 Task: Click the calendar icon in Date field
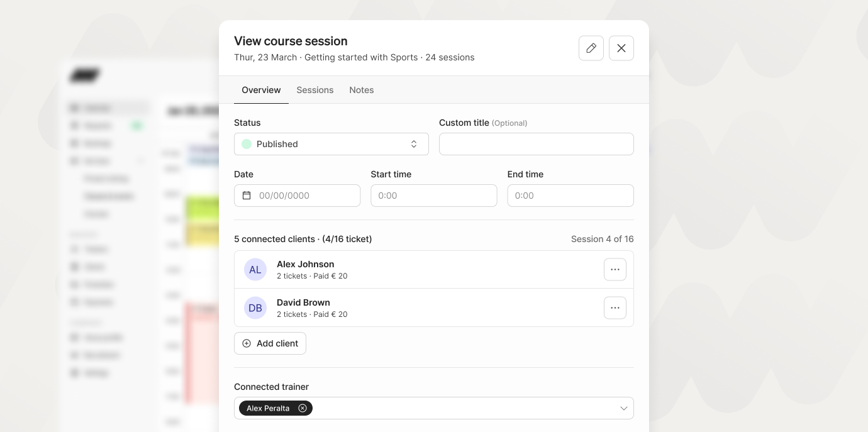tap(247, 196)
